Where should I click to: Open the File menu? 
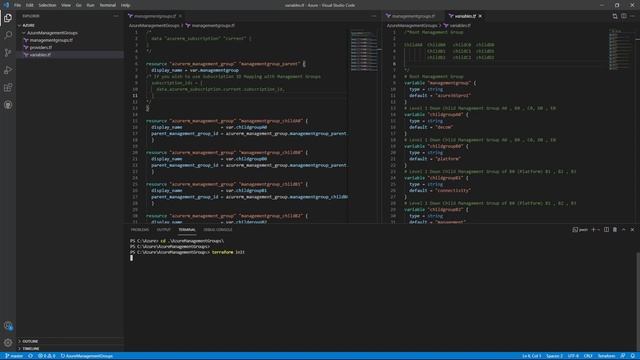(x=18, y=5)
